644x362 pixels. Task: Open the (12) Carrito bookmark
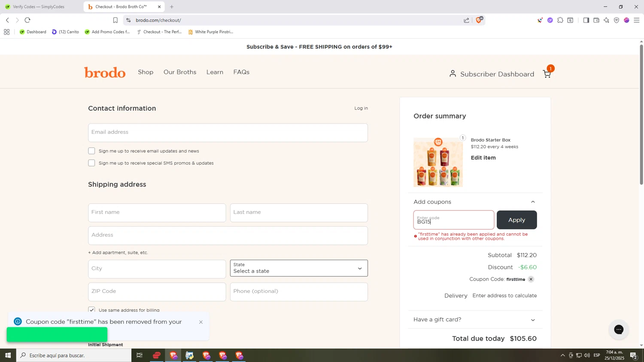[65, 32]
